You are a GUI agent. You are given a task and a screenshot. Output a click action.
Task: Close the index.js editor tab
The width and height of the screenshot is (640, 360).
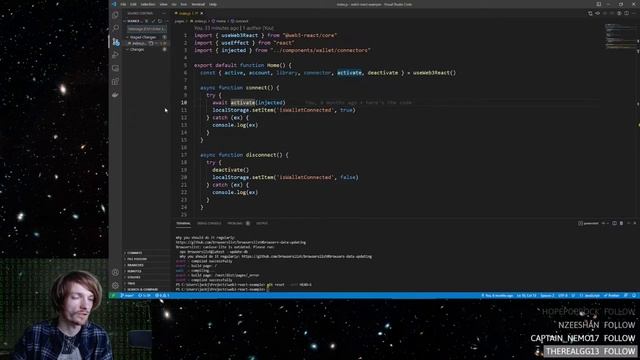tap(201, 13)
